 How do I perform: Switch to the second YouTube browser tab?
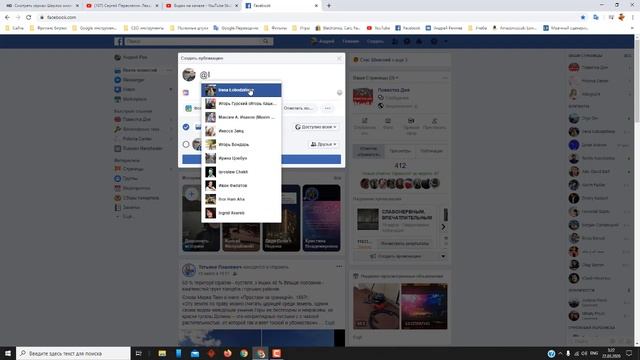[x=202, y=6]
